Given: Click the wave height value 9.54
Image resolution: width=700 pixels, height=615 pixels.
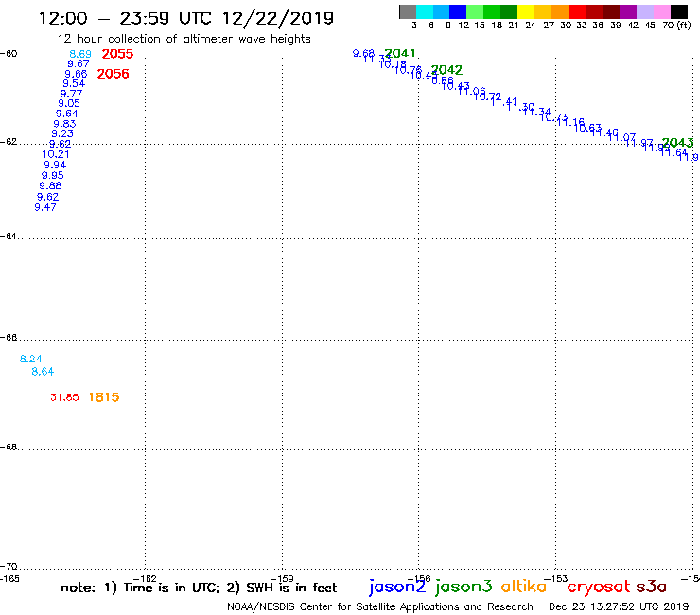Looking at the screenshot, I should coord(74,83).
